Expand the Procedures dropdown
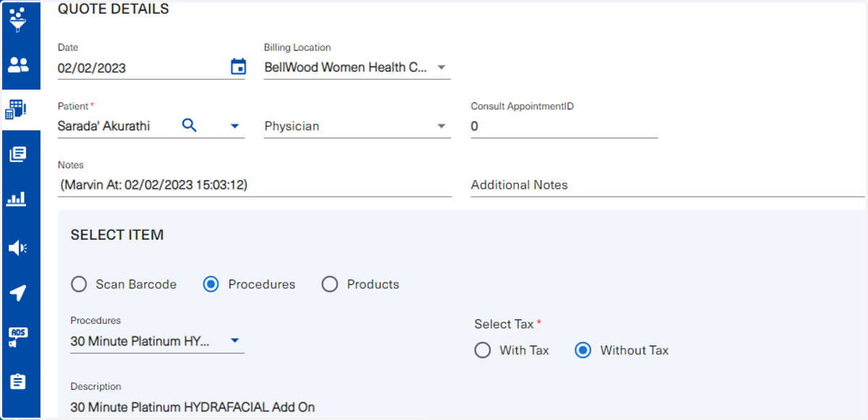Screen dimensions: 868x420 [x=234, y=340]
